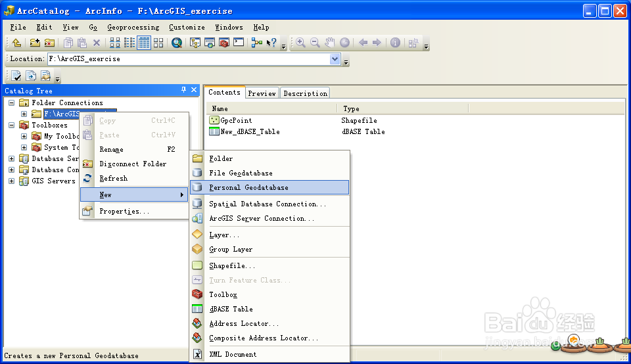
Task: Select the Pan hand tool
Action: click(x=330, y=43)
